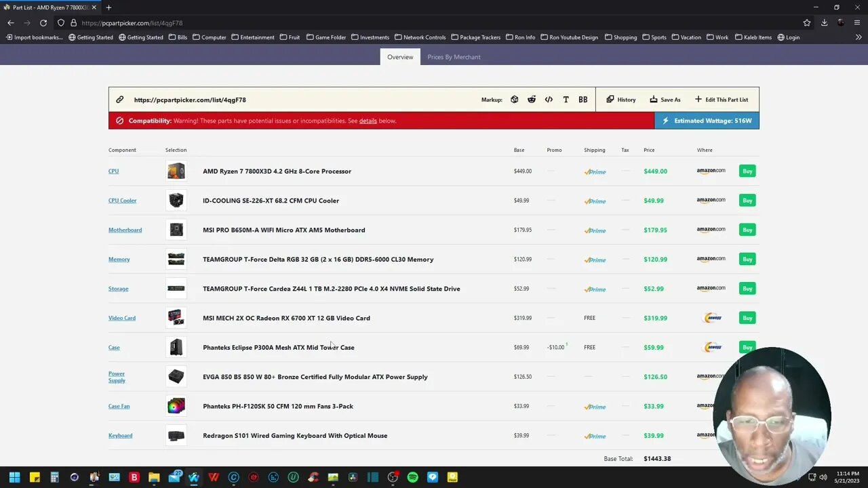Buy the TEAMGROUP T-Force Delta memory
The width and height of the screenshot is (868, 488).
[747, 259]
